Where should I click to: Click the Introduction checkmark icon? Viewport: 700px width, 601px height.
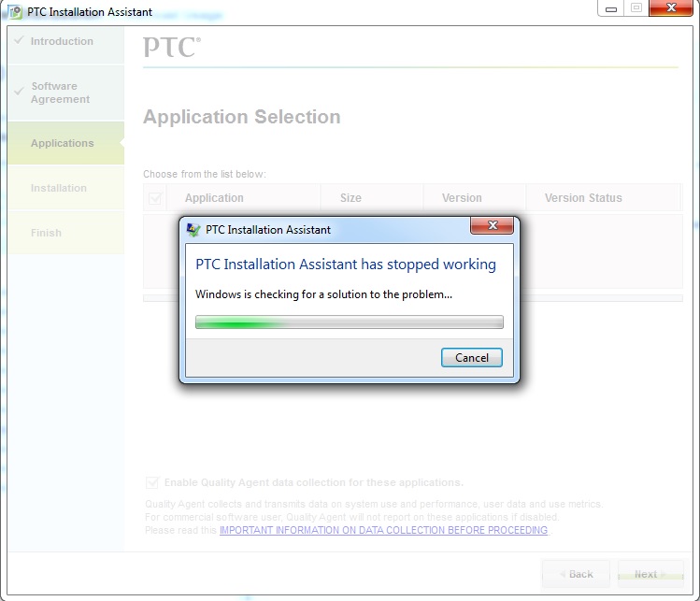click(x=19, y=40)
